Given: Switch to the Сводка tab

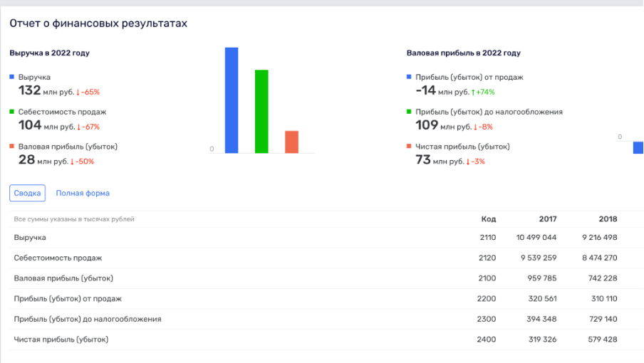Looking at the screenshot, I should pyautogui.click(x=27, y=193).
